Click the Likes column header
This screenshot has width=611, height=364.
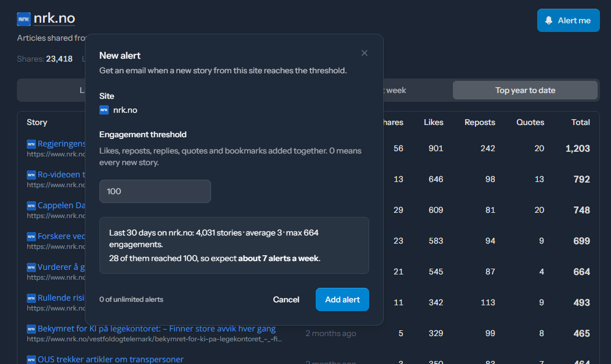tap(433, 122)
